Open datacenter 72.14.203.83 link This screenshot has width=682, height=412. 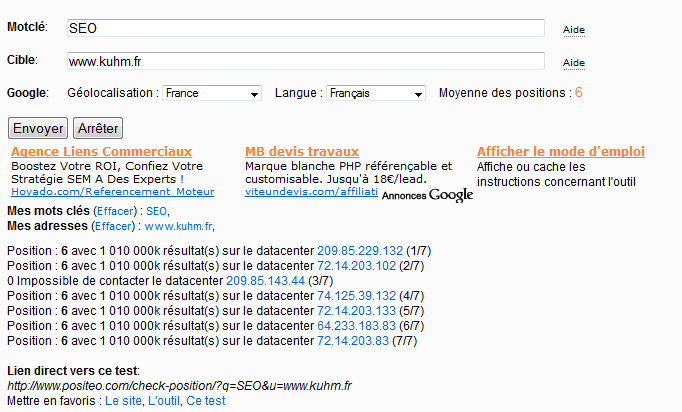pyautogui.click(x=353, y=341)
